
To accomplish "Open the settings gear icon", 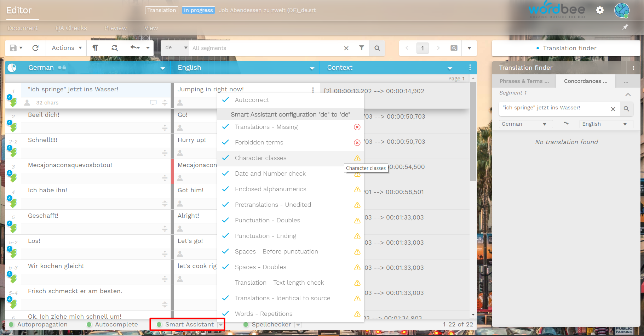I will click(600, 10).
